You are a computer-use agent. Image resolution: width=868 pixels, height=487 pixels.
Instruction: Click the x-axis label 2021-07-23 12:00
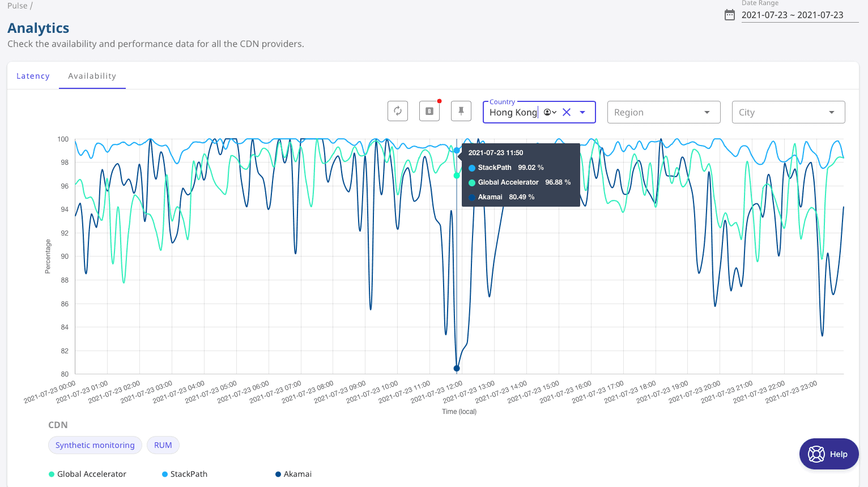437,392
